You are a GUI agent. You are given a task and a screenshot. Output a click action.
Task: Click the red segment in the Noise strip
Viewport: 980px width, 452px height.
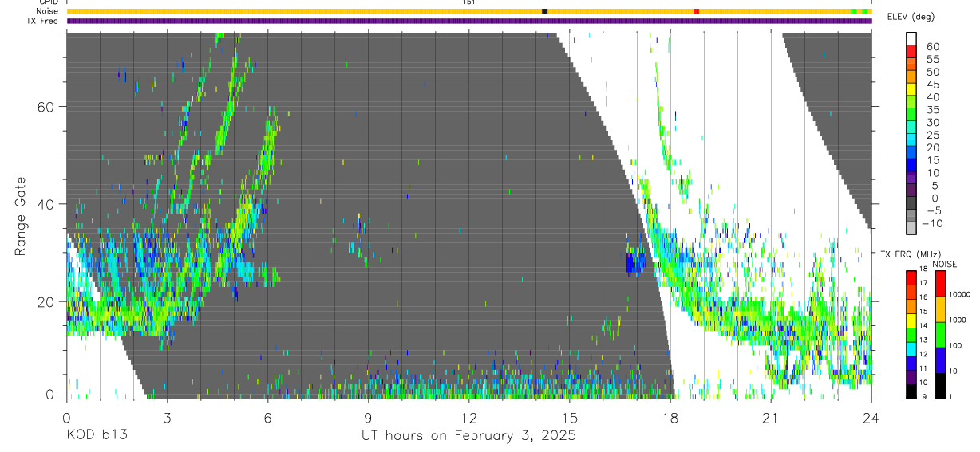coord(697,11)
